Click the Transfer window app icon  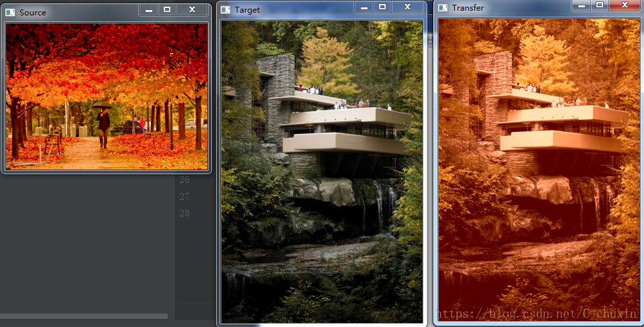443,8
